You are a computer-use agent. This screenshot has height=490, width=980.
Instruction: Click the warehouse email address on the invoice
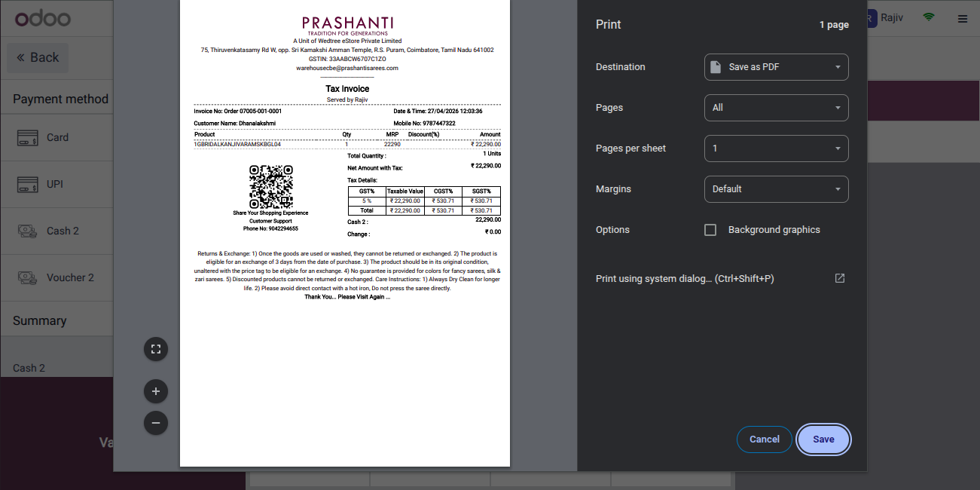(347, 68)
